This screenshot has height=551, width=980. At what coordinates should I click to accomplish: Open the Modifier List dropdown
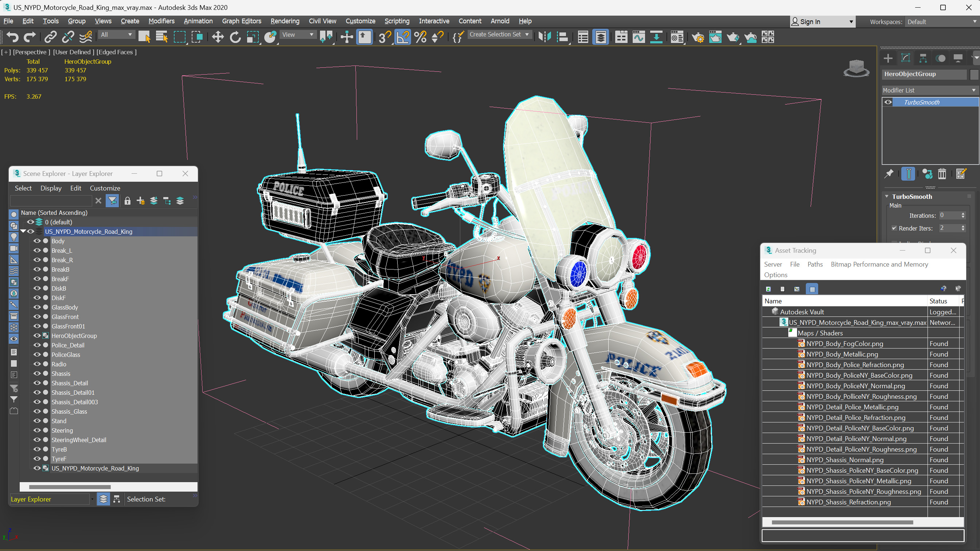click(930, 90)
